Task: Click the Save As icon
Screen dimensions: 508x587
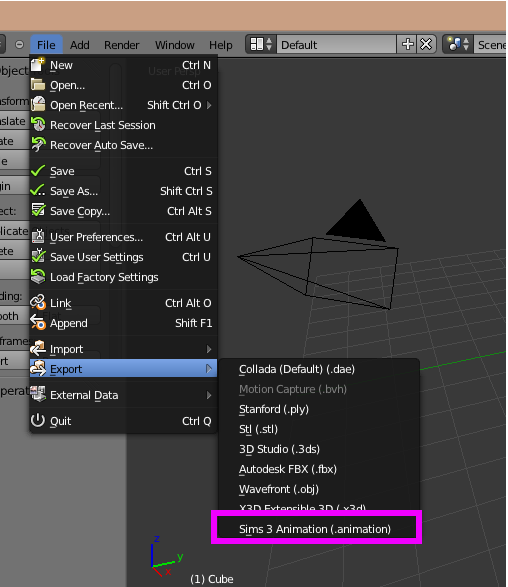Action: pos(38,191)
